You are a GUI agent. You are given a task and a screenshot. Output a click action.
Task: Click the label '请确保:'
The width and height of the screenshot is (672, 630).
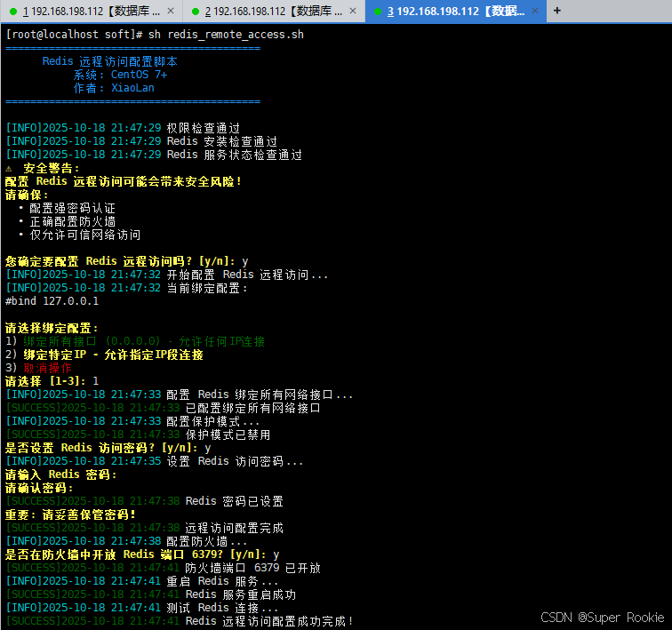(27, 195)
